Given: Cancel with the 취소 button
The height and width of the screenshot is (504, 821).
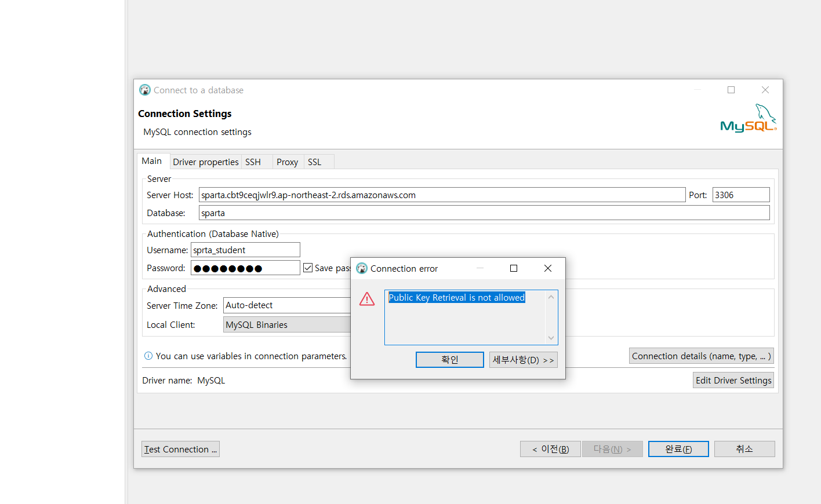Looking at the screenshot, I should click(744, 449).
